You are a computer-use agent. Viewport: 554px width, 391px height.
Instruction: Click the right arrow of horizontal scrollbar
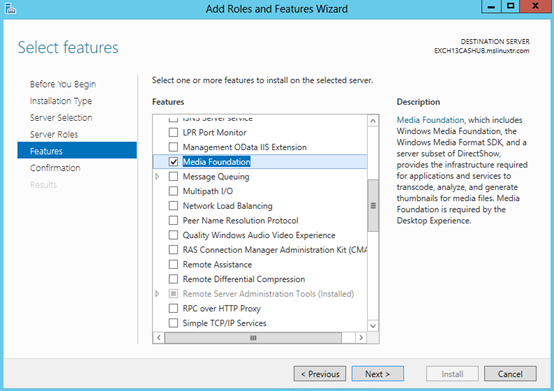click(x=361, y=338)
